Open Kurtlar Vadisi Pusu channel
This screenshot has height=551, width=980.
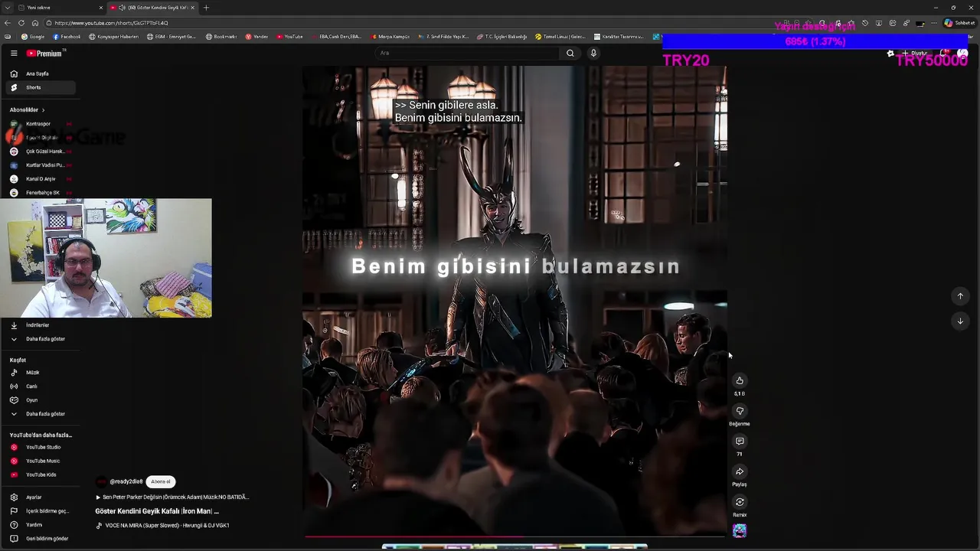pyautogui.click(x=40, y=165)
